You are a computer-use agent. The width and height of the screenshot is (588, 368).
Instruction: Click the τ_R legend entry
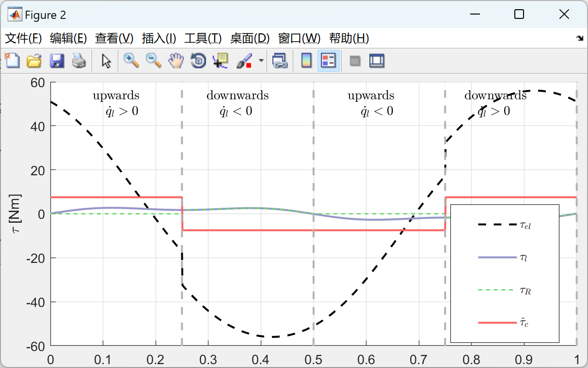(525, 290)
